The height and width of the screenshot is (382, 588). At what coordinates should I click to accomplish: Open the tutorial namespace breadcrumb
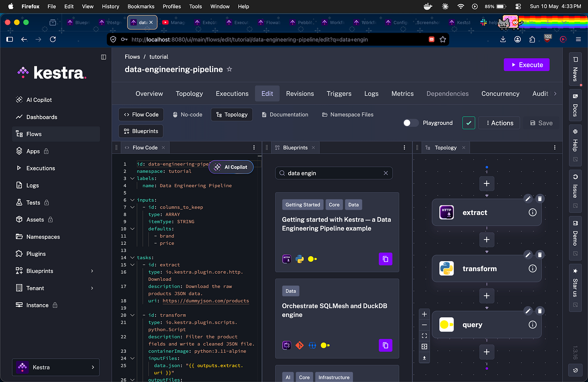tap(159, 57)
